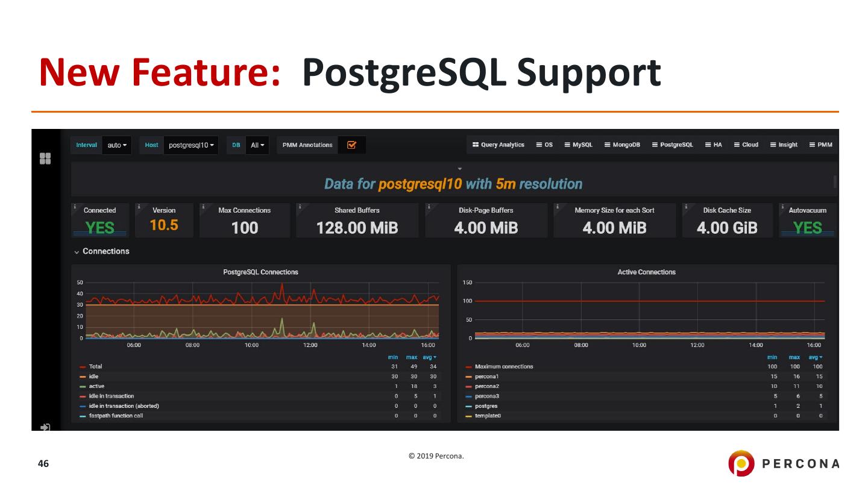868x488 pixels.
Task: Open the Host postgresql10 dropdown
Action: point(192,145)
